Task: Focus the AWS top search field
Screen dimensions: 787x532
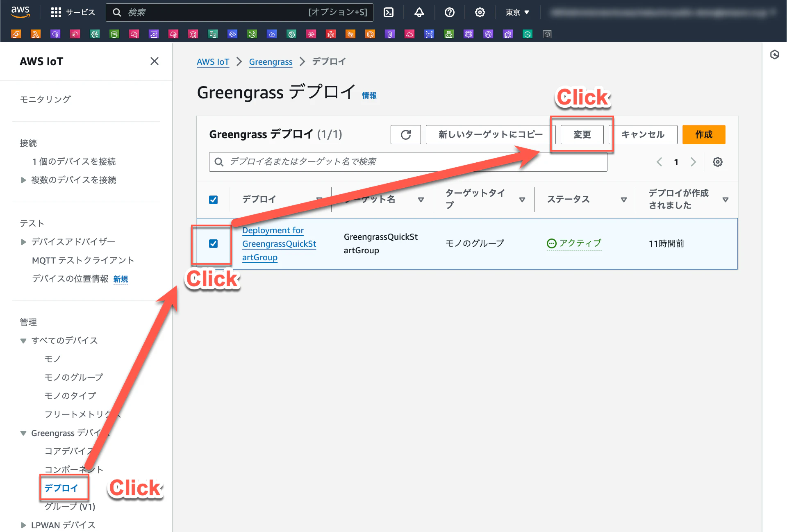Action: 239,12
